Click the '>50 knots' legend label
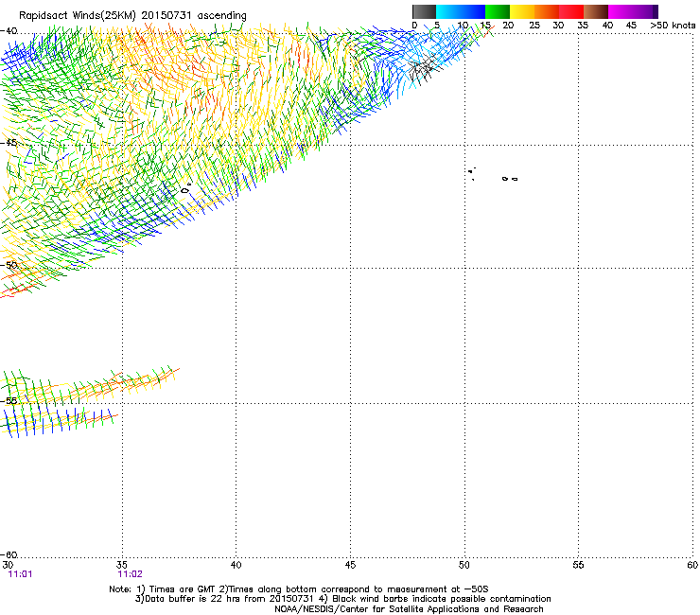The height and width of the screenshot is (615, 700). (x=673, y=26)
